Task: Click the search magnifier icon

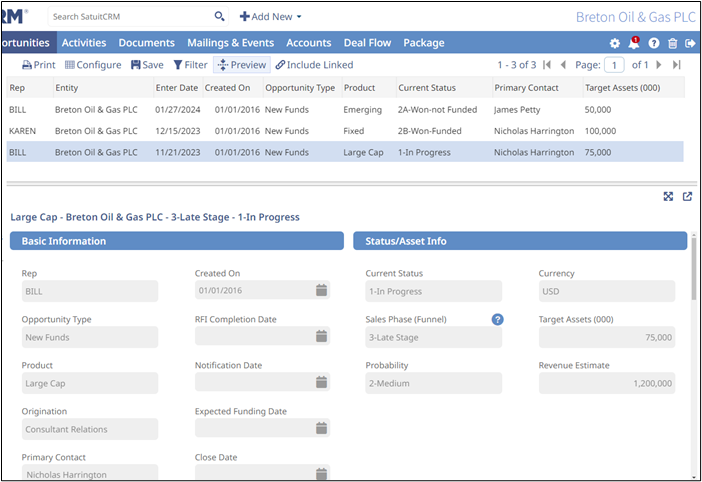Action: tap(219, 17)
